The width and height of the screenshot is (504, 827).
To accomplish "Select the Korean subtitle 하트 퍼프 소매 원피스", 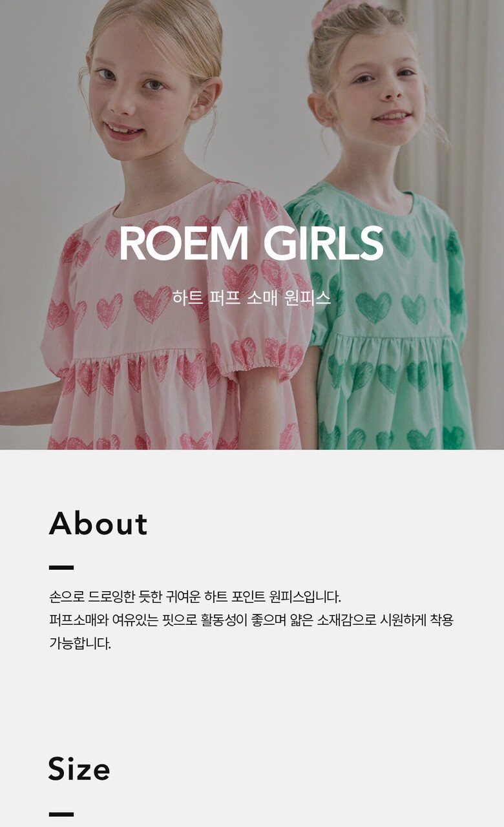I will (x=251, y=297).
